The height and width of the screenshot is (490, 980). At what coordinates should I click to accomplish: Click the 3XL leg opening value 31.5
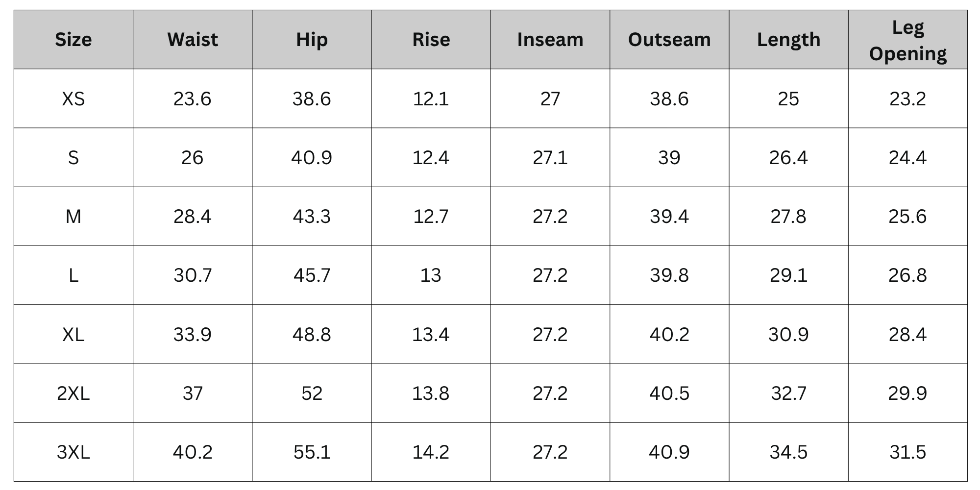click(908, 452)
